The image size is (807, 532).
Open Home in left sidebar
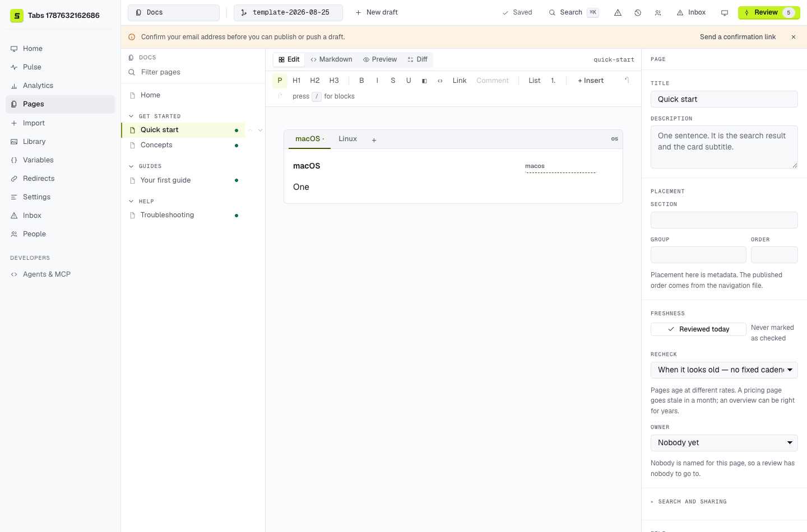[60, 49]
